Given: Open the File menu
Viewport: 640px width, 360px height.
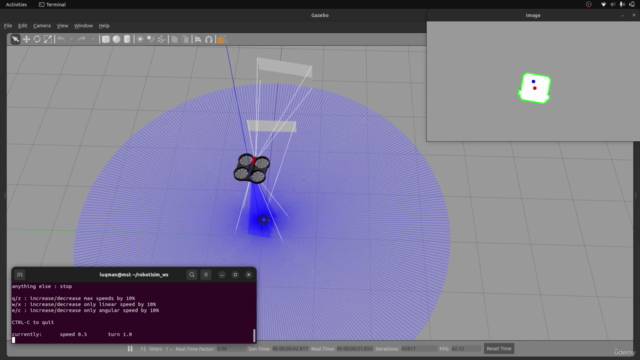Looking at the screenshot, I should point(8,26).
